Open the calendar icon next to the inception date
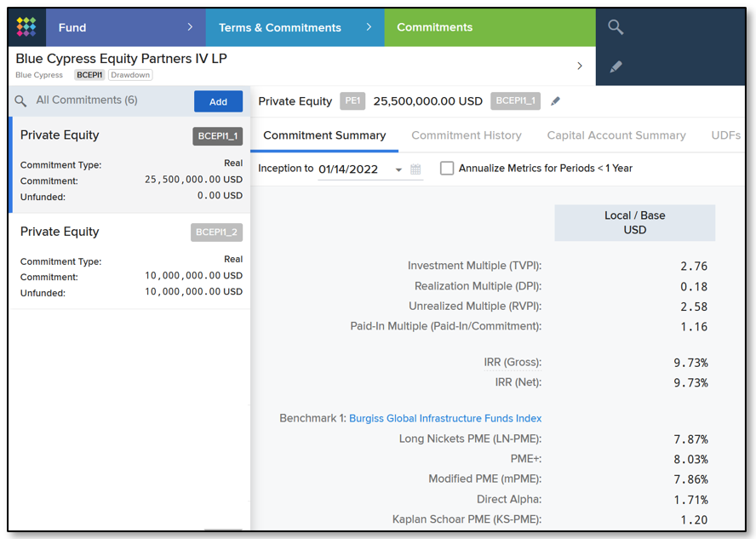This screenshot has width=756, height=539. tap(416, 169)
